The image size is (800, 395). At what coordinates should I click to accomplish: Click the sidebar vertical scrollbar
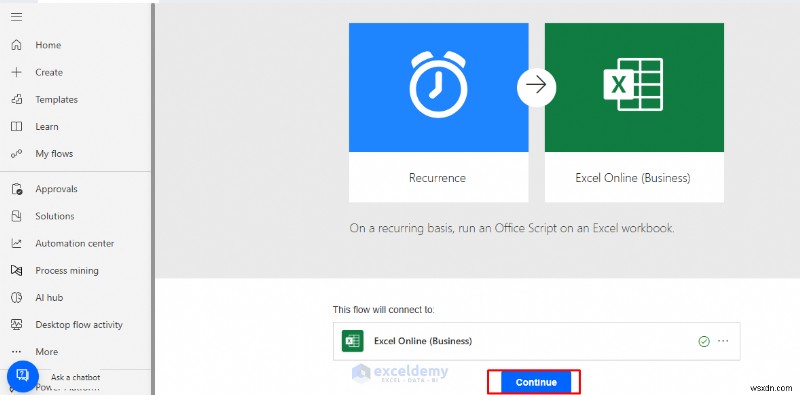coord(153,198)
